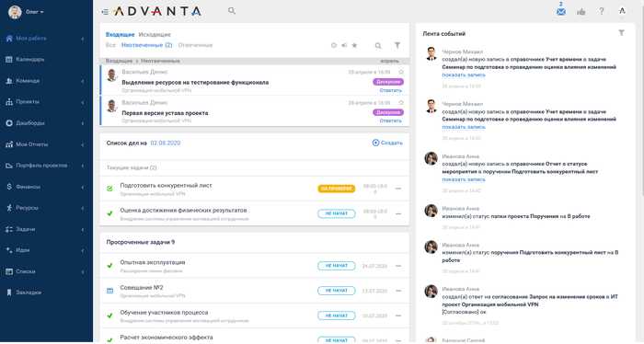Screen dimensions: 644x344
Task: Open the to-do list date picker link
Action: tap(166, 143)
